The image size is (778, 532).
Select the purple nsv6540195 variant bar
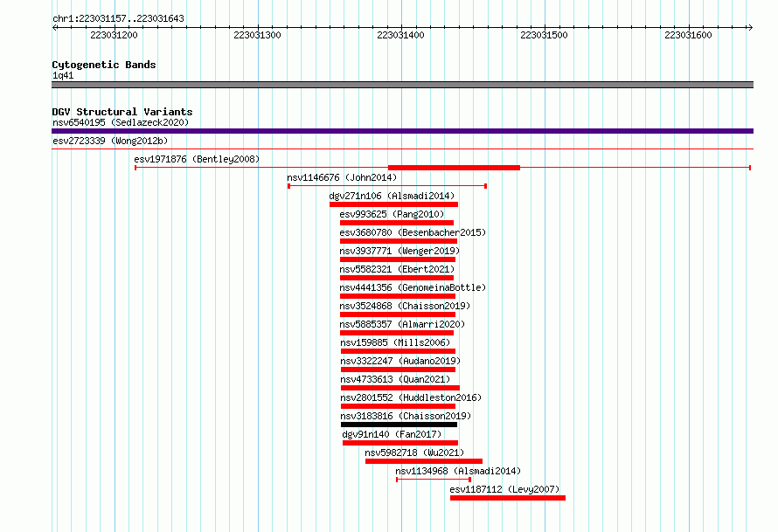click(x=402, y=131)
